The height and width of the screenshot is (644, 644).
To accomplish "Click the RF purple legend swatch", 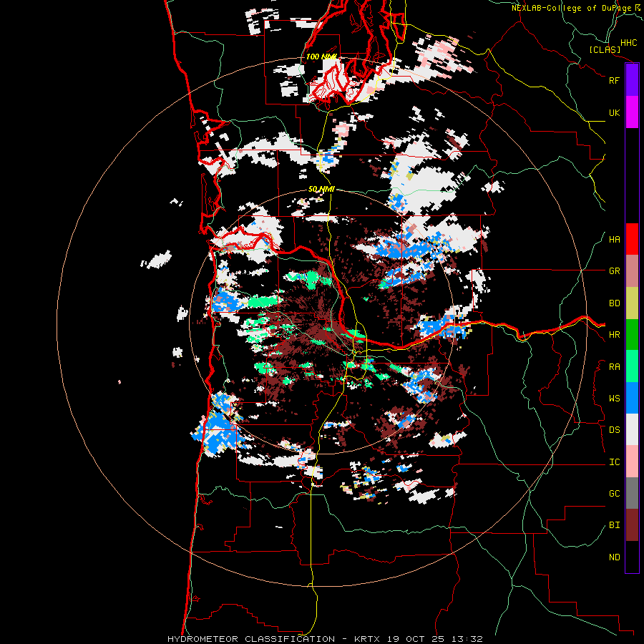I will tap(632, 80).
